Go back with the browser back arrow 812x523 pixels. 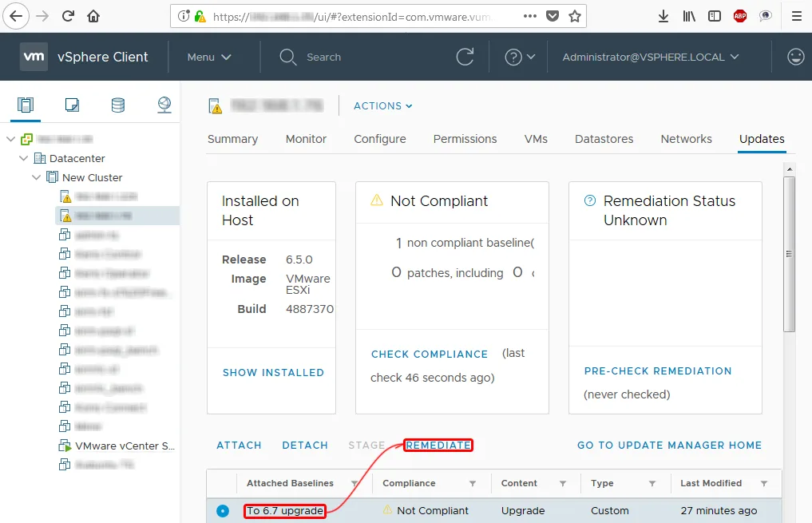point(16,16)
